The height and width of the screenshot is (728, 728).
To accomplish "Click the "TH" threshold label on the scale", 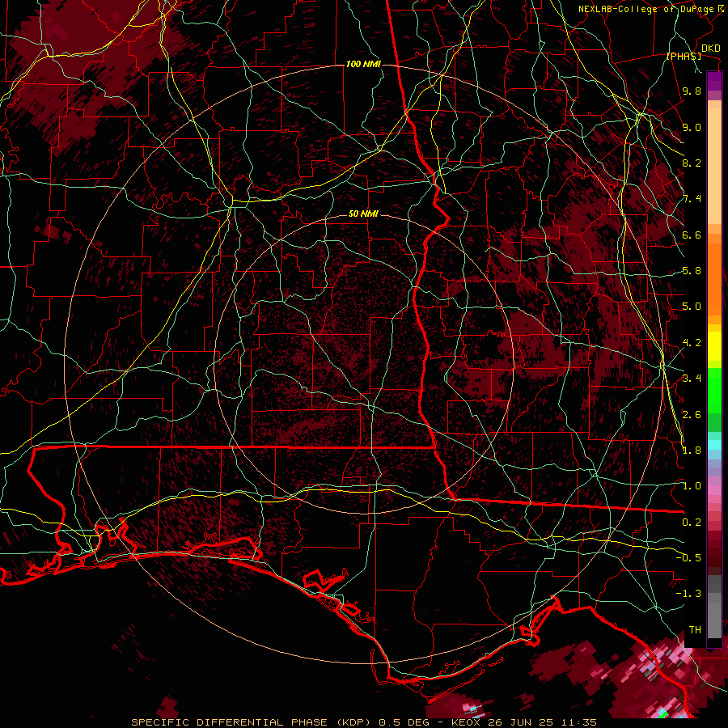I will [695, 629].
